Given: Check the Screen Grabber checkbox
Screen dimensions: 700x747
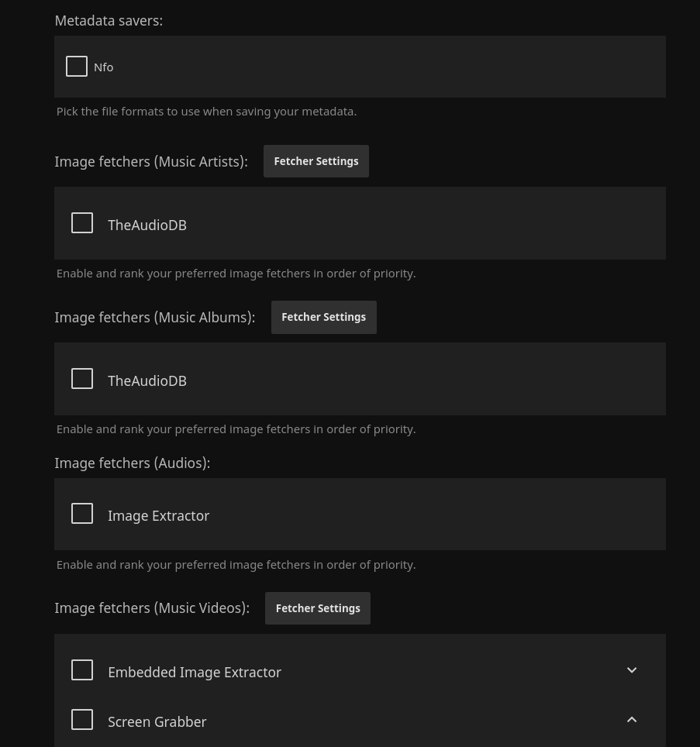Looking at the screenshot, I should click(82, 720).
